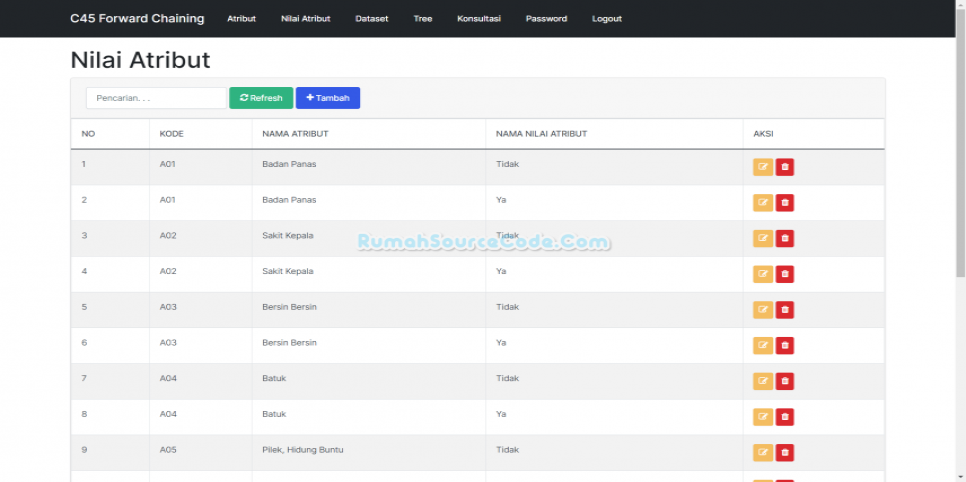The image size is (966, 482).
Task: Go to the Dataset page
Action: coord(372,19)
